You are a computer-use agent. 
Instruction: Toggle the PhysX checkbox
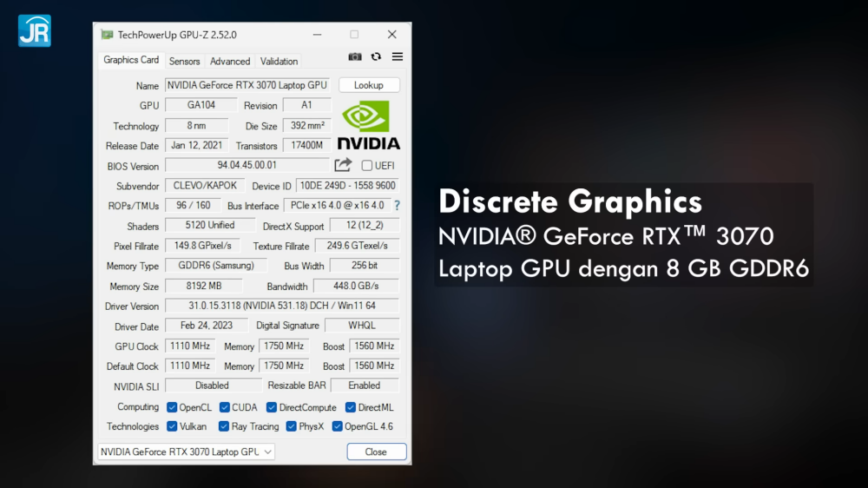[291, 426]
